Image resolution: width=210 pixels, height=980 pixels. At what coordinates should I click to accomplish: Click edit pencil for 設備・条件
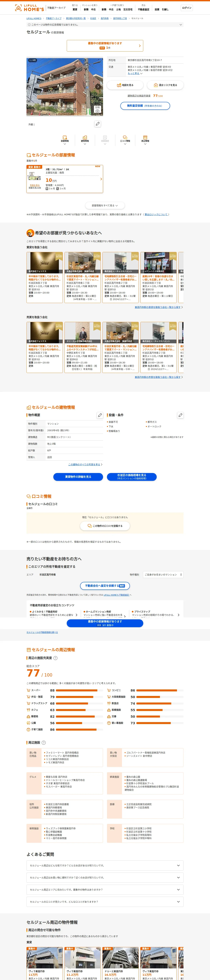click(x=180, y=415)
